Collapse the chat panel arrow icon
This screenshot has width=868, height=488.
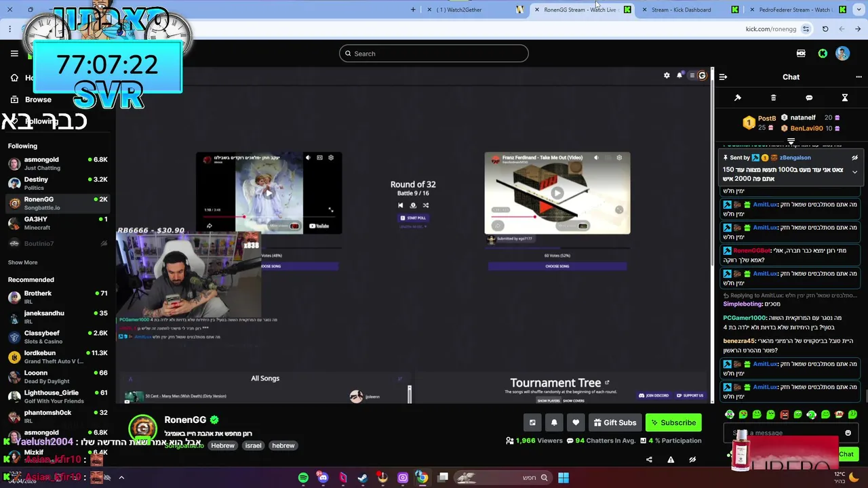(723, 77)
